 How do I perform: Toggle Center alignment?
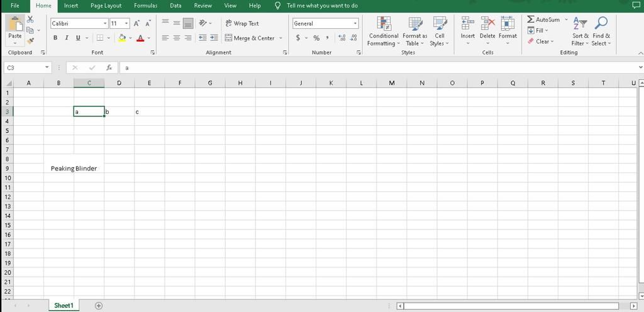click(177, 38)
